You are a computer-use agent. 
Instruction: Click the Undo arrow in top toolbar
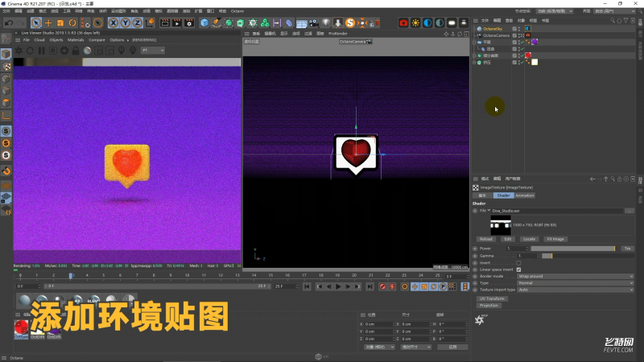pos(9,23)
